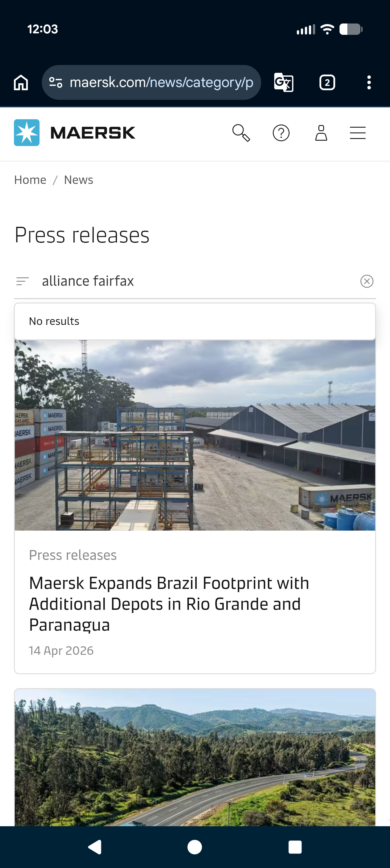Viewport: 390px width, 868px height.
Task: Open the browser tab switcher showing 2
Action: pos(327,82)
